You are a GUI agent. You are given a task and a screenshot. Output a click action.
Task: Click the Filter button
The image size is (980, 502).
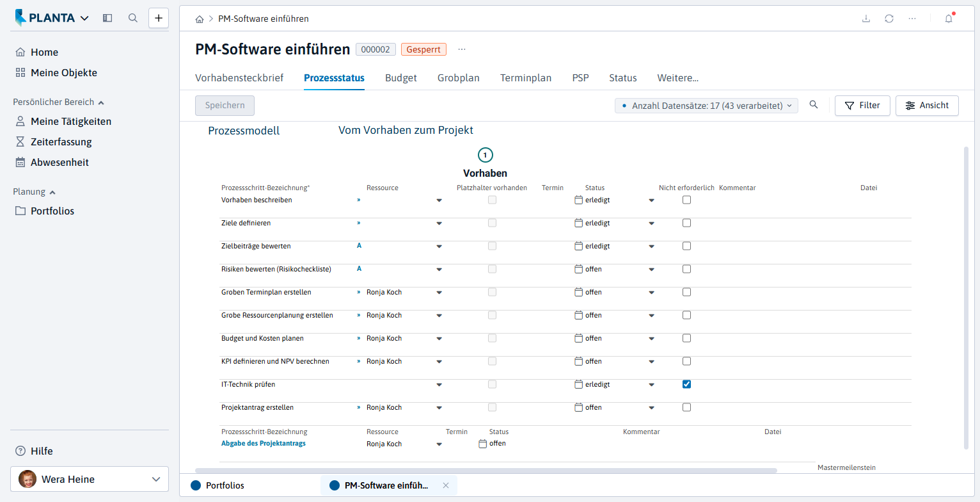862,106
